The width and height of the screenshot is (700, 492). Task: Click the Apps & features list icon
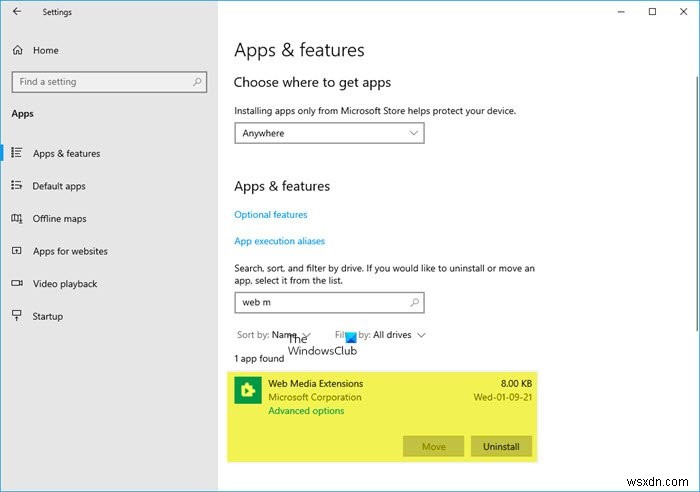[x=17, y=153]
